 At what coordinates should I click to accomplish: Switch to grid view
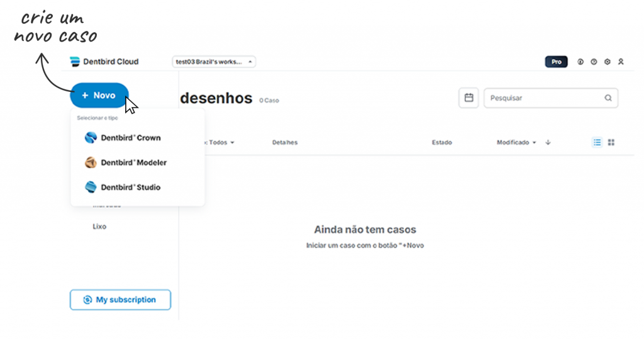[x=611, y=142]
